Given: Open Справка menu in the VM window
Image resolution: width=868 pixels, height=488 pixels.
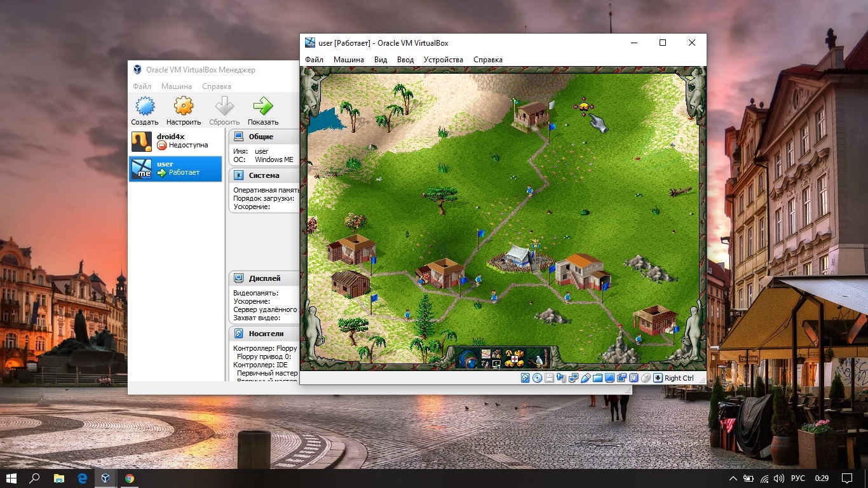Looking at the screenshot, I should pyautogui.click(x=488, y=60).
